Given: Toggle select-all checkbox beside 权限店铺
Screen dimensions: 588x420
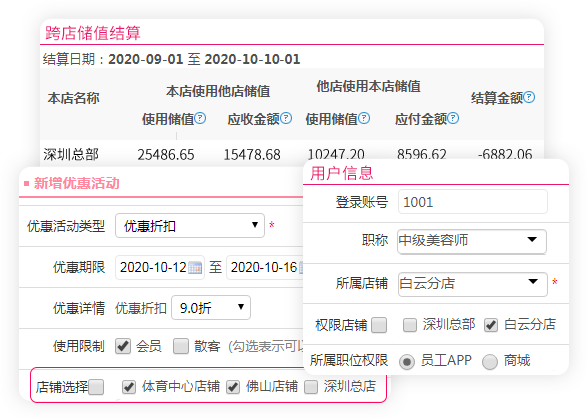Looking at the screenshot, I should point(379,325).
